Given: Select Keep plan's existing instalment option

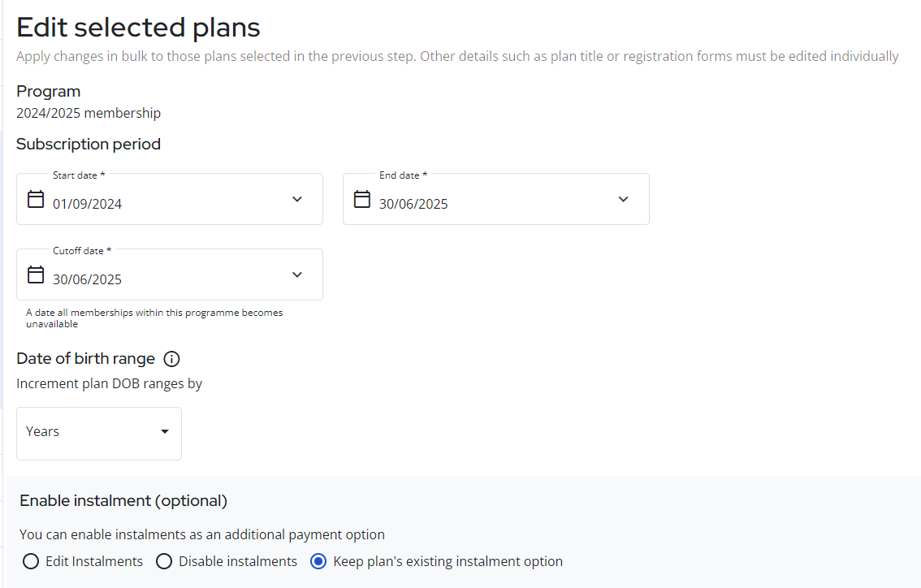Looking at the screenshot, I should click(319, 561).
